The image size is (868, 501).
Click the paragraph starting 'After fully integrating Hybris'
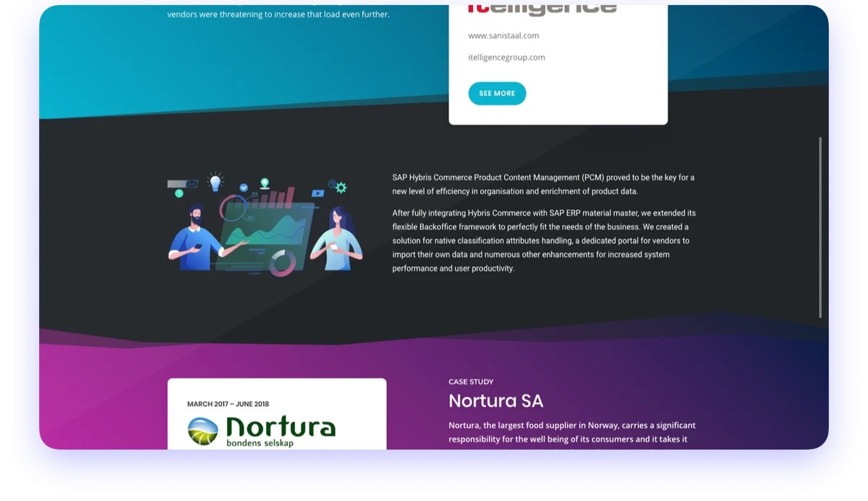coord(544,241)
